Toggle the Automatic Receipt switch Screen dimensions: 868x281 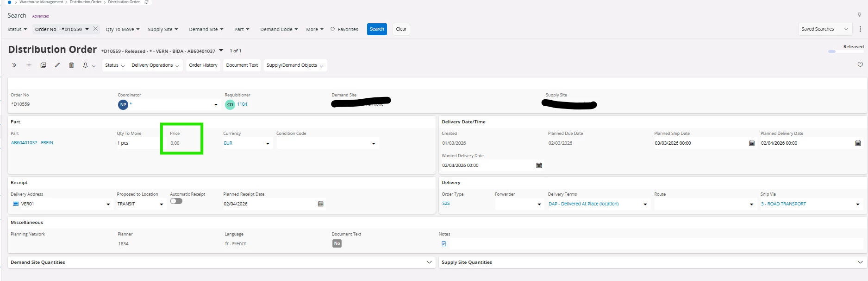pyautogui.click(x=176, y=201)
